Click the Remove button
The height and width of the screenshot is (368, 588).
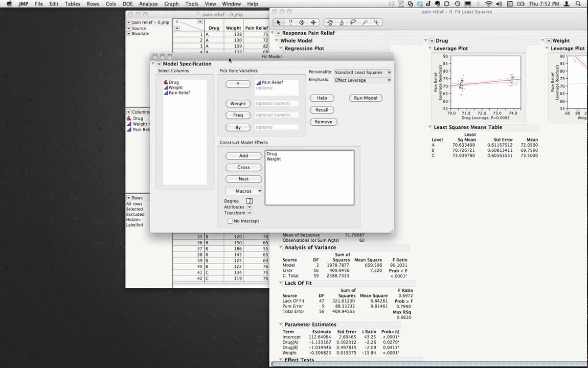[323, 122]
